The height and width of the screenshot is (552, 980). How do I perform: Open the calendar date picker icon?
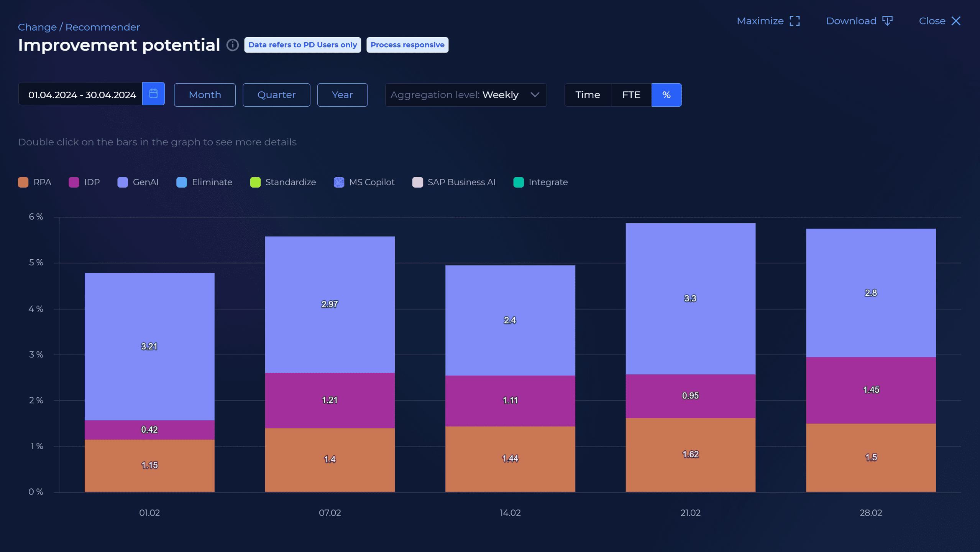[x=153, y=94]
